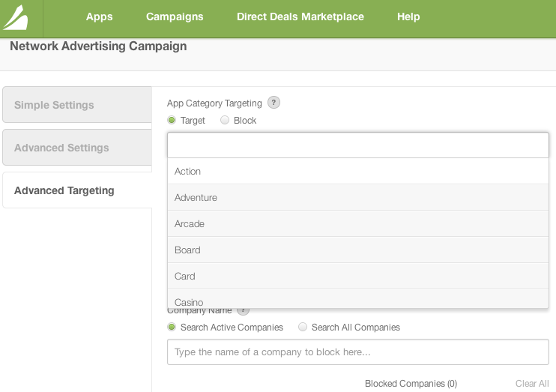Click the company name block input field
The image size is (556, 392).
(x=358, y=352)
